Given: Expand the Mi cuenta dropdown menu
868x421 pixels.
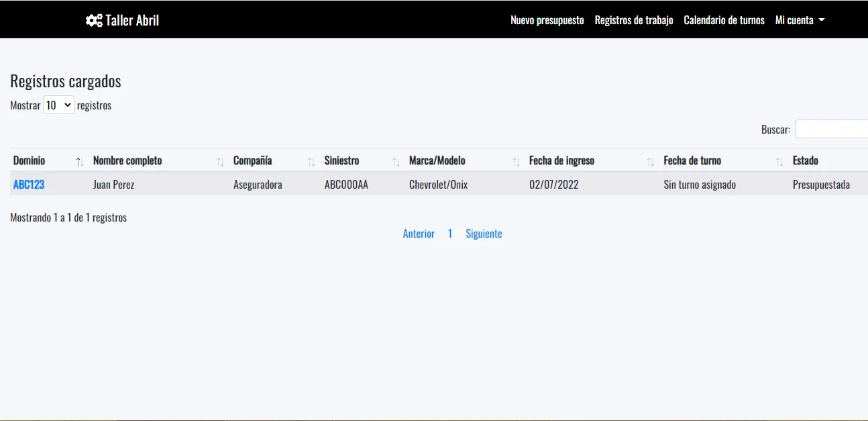Looking at the screenshot, I should tap(800, 20).
